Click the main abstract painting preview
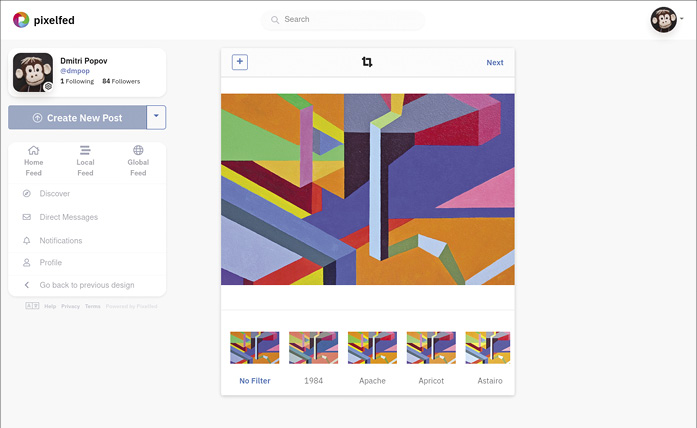Image resolution: width=697 pixels, height=428 pixels. (x=368, y=189)
